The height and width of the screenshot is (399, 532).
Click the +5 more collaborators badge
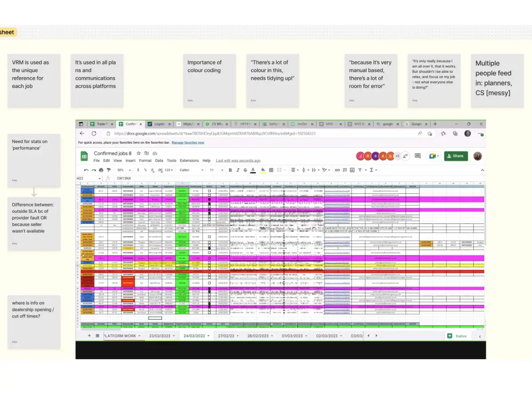[x=397, y=156]
